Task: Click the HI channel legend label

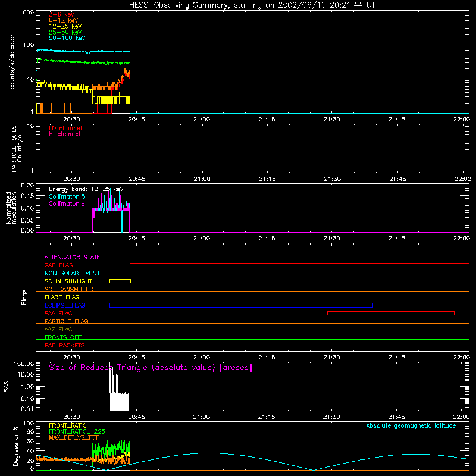Action: coord(64,134)
